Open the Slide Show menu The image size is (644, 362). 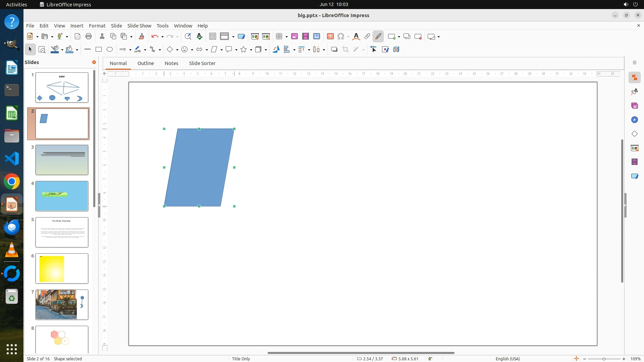[139, 26]
